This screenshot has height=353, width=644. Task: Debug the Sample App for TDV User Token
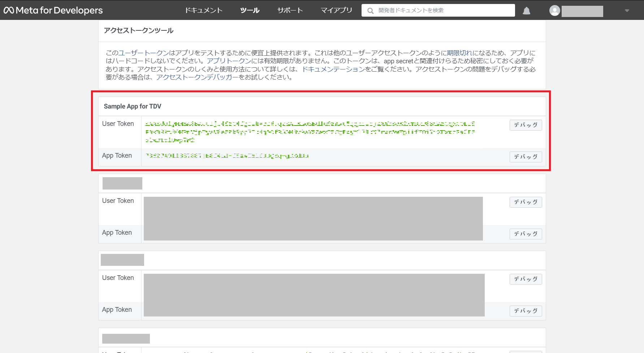[x=526, y=125]
